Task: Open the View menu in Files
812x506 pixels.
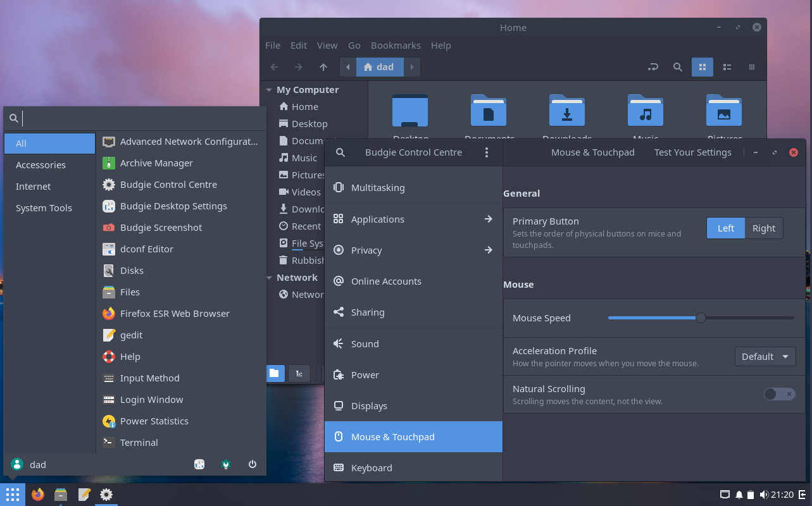Action: click(x=327, y=46)
